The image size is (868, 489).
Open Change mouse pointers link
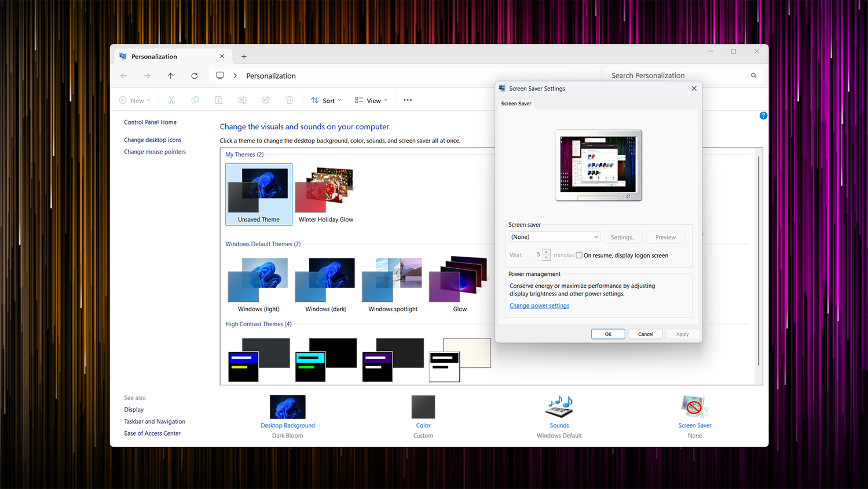coord(155,152)
